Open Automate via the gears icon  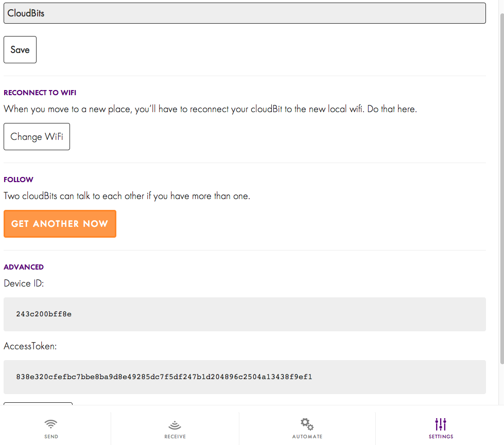click(x=307, y=424)
